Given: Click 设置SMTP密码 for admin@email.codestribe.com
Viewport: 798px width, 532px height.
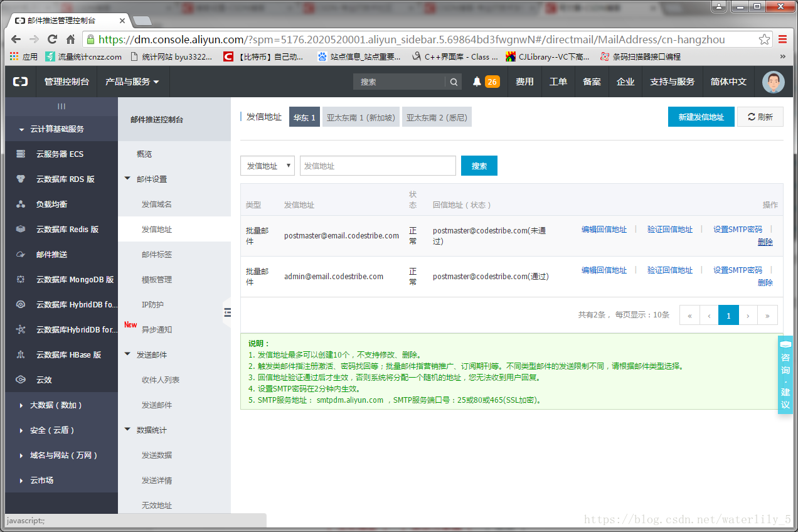Looking at the screenshot, I should [737, 270].
